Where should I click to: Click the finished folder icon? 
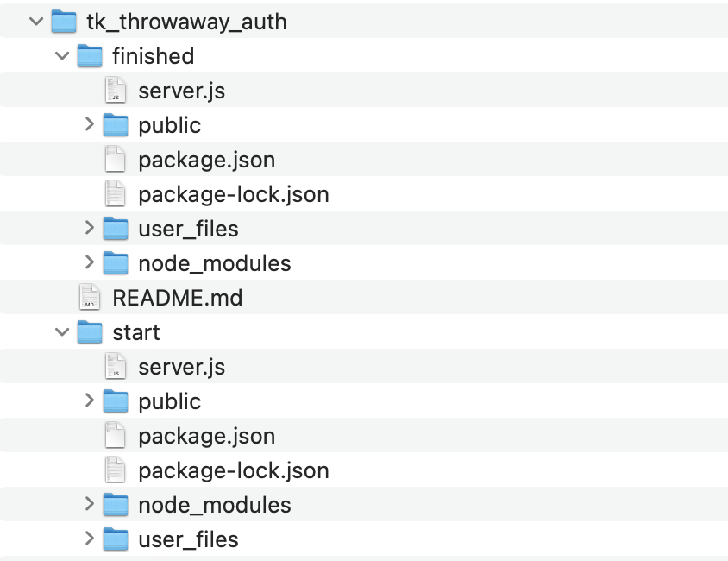(x=90, y=55)
